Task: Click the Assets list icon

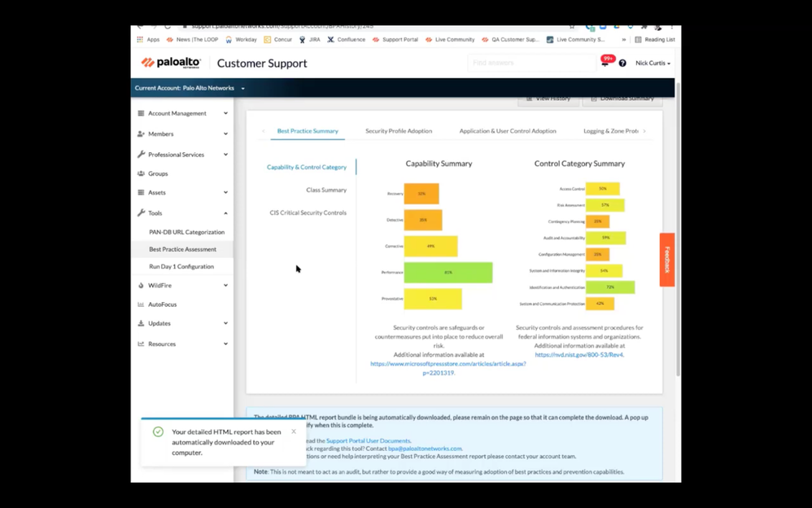Action: pos(141,192)
